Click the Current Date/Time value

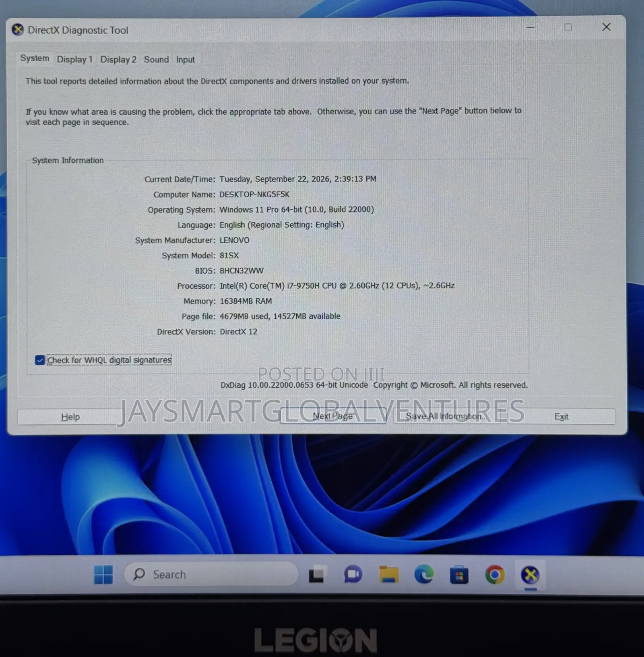(298, 179)
